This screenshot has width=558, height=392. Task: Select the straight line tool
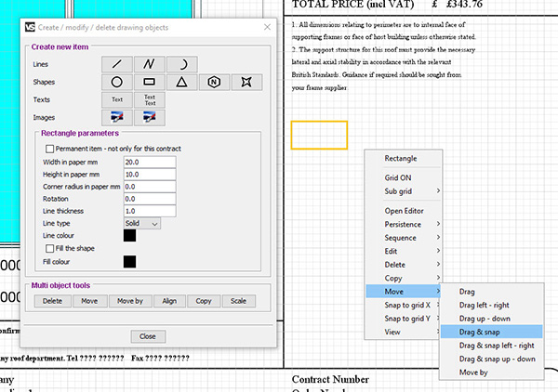click(117, 64)
